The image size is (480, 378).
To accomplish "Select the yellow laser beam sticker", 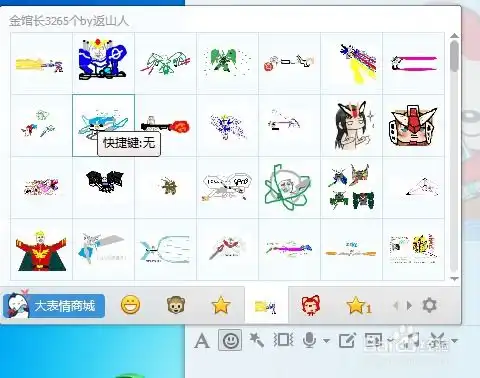I will 41,63.
